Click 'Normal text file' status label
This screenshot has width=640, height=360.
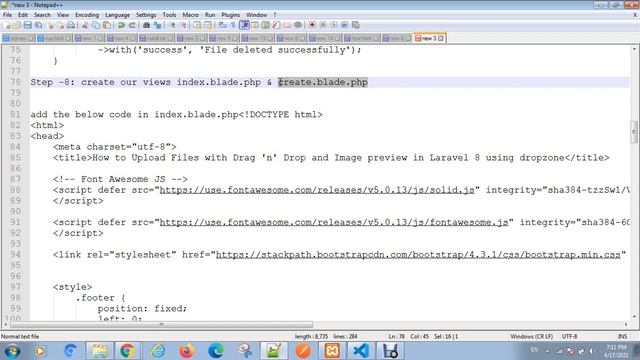20,337
